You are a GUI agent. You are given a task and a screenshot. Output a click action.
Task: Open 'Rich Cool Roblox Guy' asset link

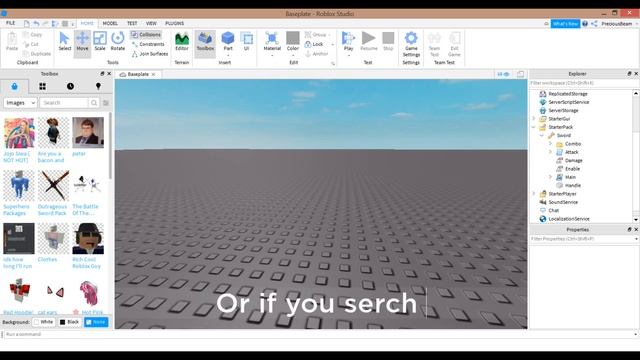[x=87, y=262]
